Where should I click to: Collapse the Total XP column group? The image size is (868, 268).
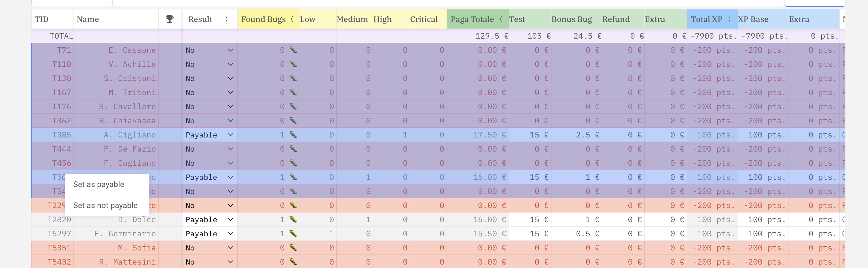point(730,19)
